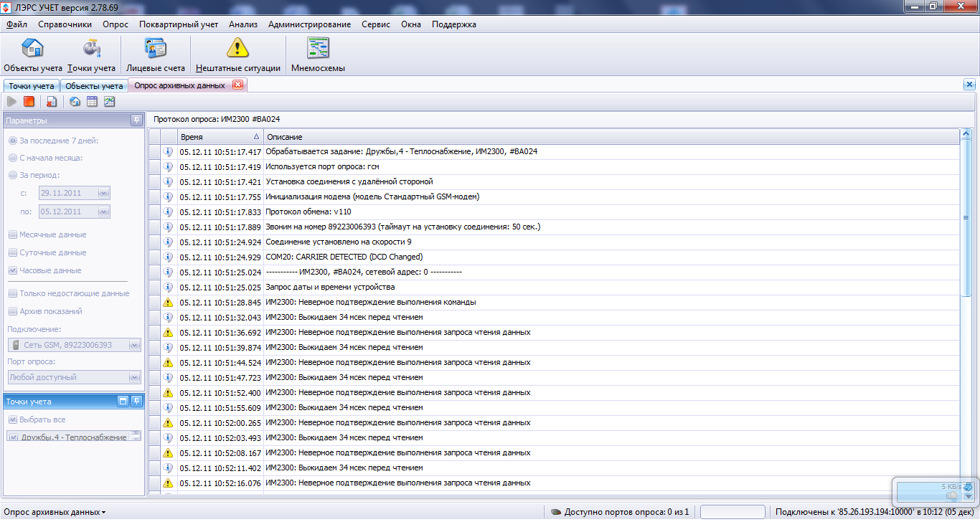The image size is (980, 522).
Task: Open the Поддержка menu
Action: point(454,24)
